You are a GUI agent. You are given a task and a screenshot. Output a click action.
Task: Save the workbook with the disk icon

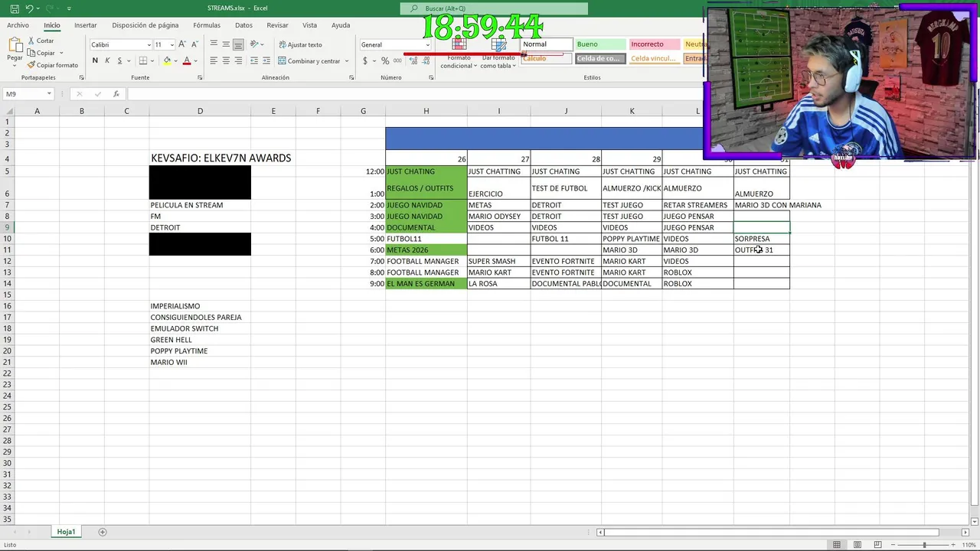tap(15, 8)
